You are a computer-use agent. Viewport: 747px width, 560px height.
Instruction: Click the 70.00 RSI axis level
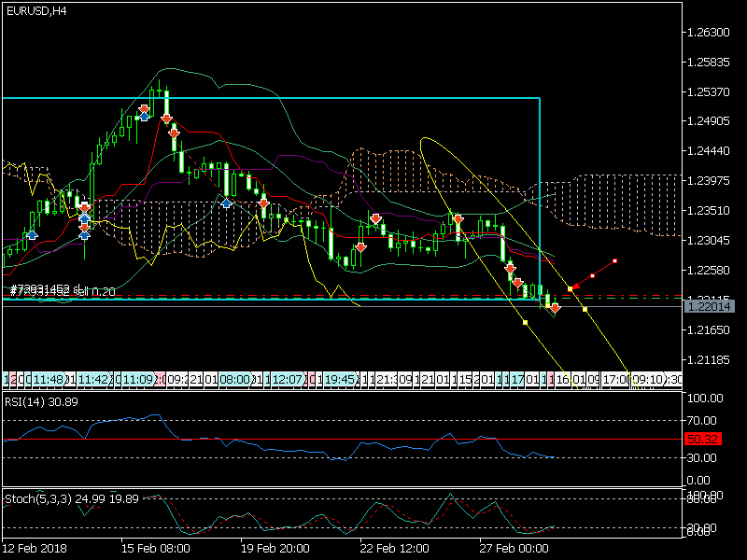702,421
